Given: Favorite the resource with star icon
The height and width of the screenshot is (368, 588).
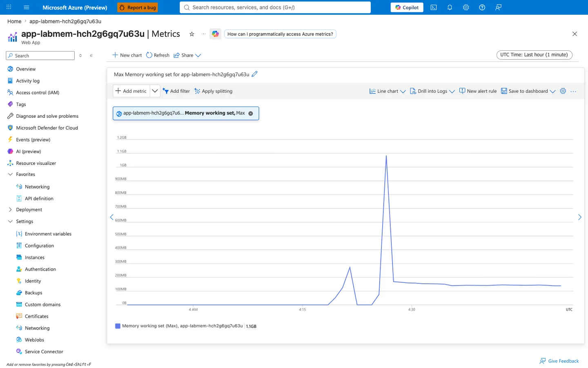Looking at the screenshot, I should tap(192, 34).
